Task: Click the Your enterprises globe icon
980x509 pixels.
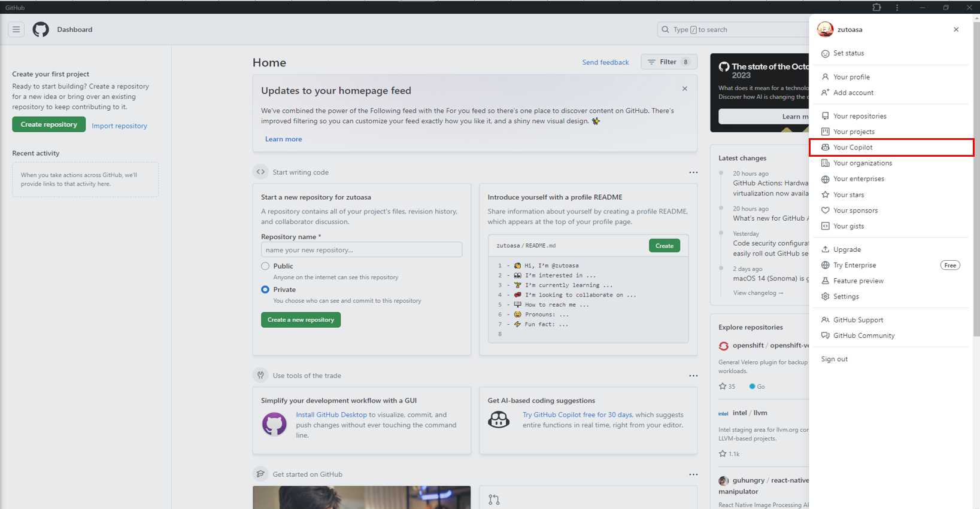Action: pyautogui.click(x=826, y=179)
